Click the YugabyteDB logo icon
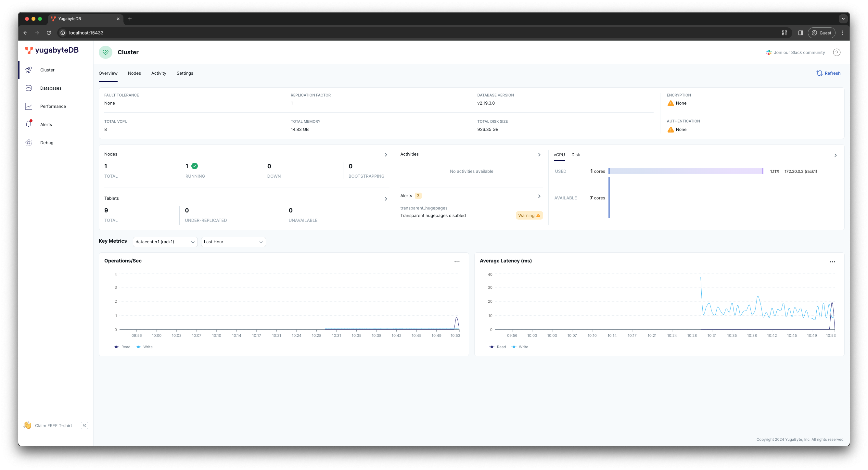868x470 pixels. coord(30,52)
